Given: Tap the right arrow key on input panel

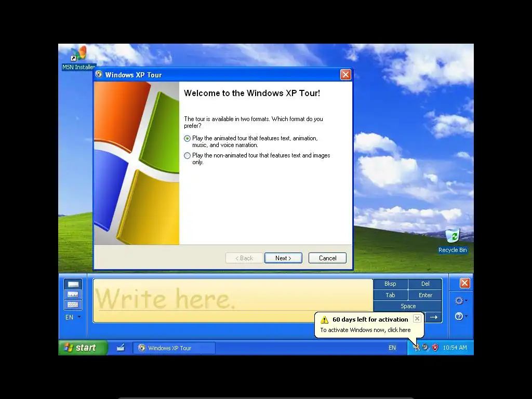Looking at the screenshot, I should (x=434, y=317).
